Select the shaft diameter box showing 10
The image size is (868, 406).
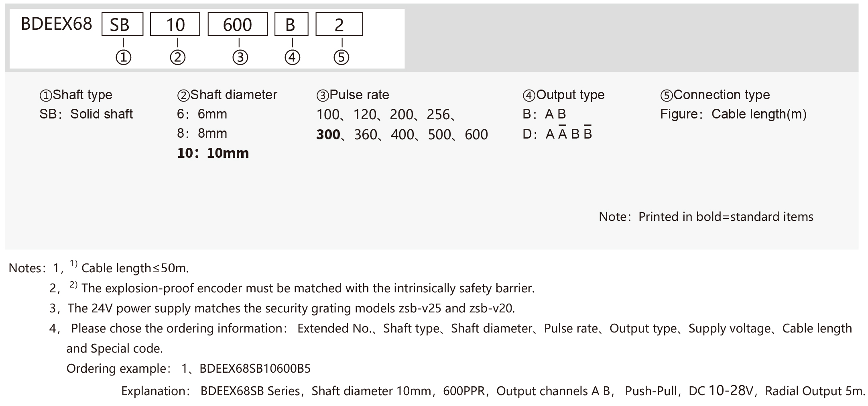(175, 24)
